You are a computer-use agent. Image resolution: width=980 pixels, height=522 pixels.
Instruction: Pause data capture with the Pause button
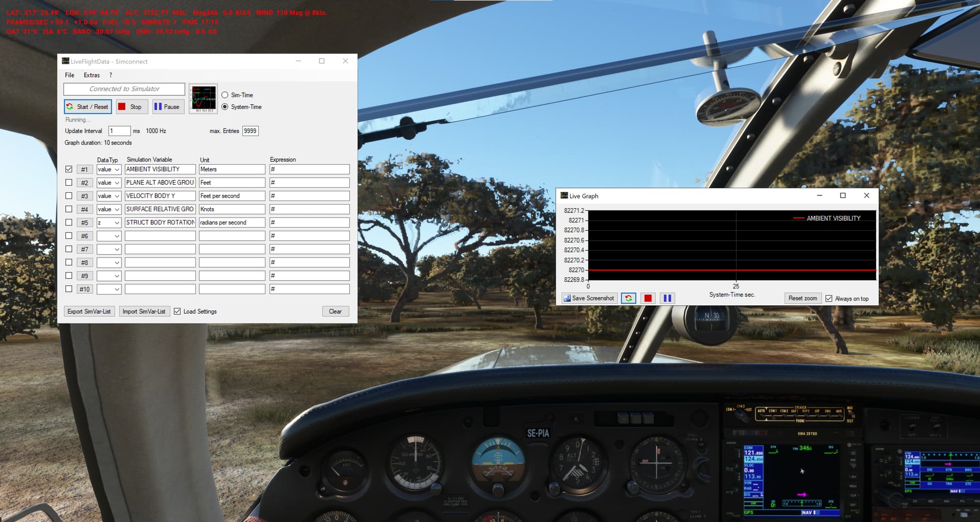(x=167, y=107)
